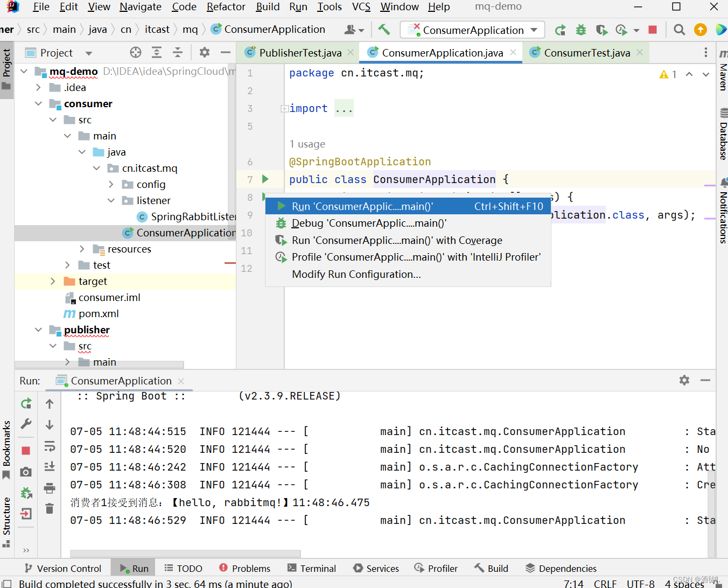
Task: Click red Stop icon in Run panel
Action: pyautogui.click(x=26, y=450)
